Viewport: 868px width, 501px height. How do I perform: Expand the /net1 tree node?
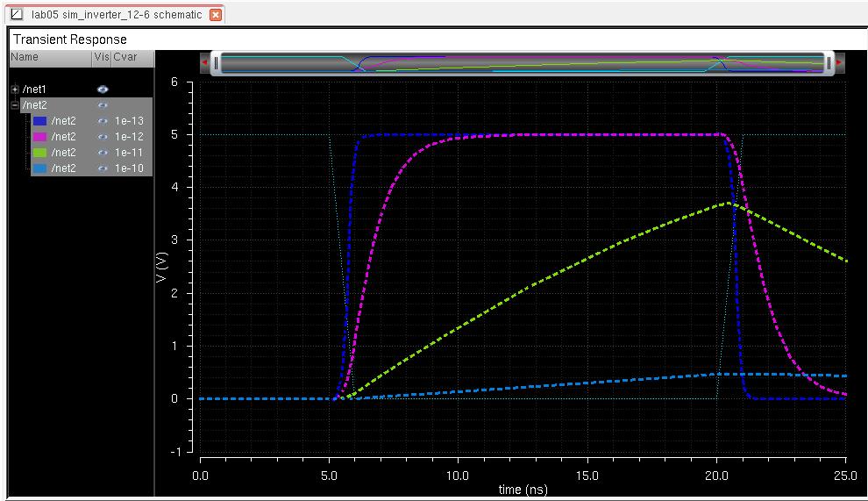coord(15,89)
